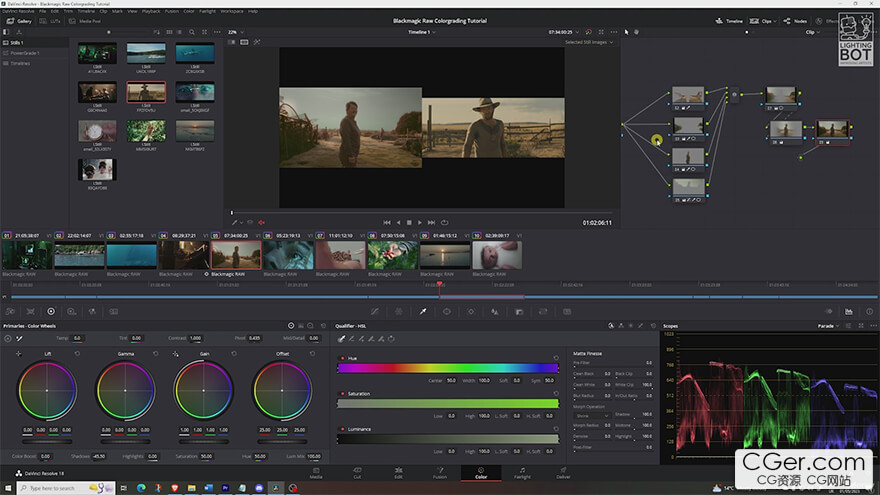This screenshot has width=880, height=495.
Task: Toggle the Timeline button at top right
Action: [x=729, y=21]
